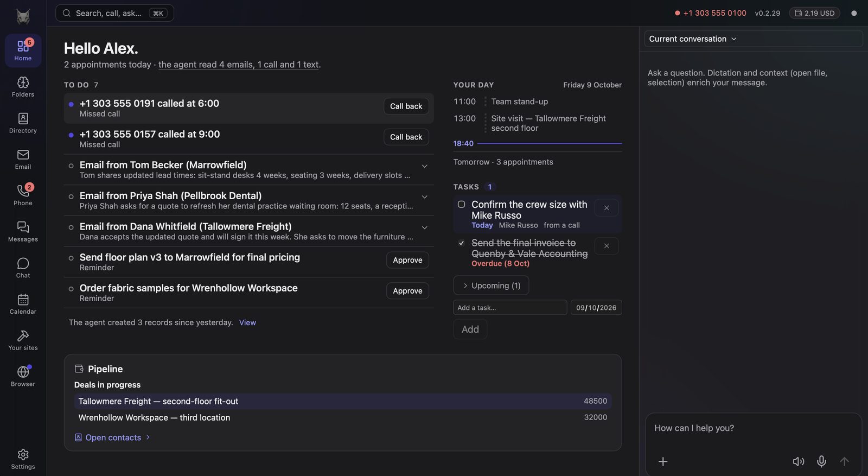Uncheck Send the final invoice task
868x476 pixels.
pyautogui.click(x=461, y=243)
